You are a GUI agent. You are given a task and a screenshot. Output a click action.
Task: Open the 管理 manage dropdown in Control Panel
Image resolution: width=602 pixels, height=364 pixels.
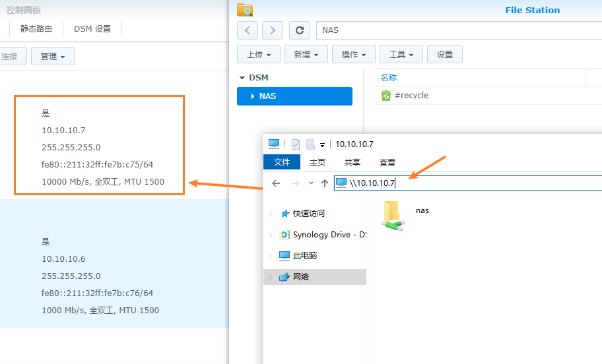[53, 57]
